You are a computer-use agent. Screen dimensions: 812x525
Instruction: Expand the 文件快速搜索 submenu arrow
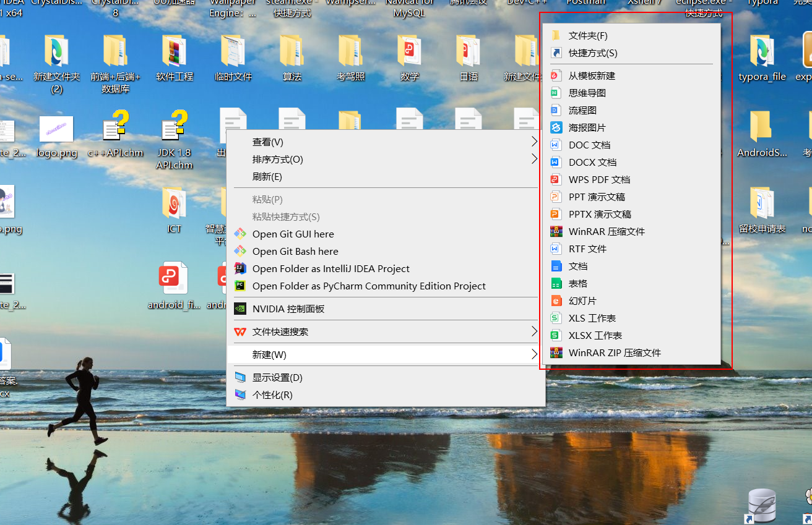534,331
